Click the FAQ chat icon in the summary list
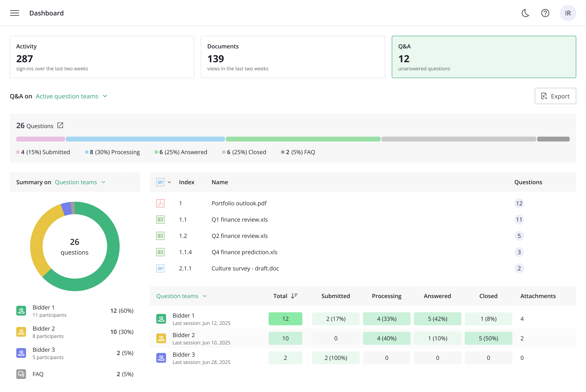The height and width of the screenshot is (392, 586). [x=21, y=374]
